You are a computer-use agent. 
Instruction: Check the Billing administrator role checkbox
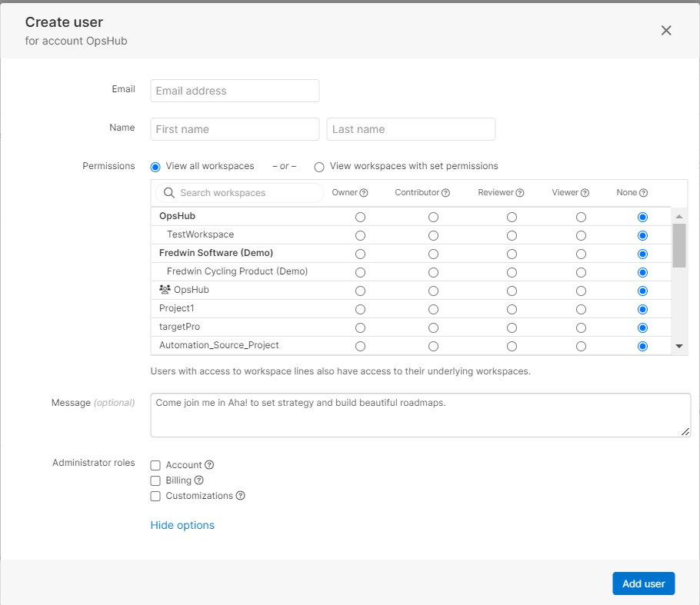click(x=155, y=480)
